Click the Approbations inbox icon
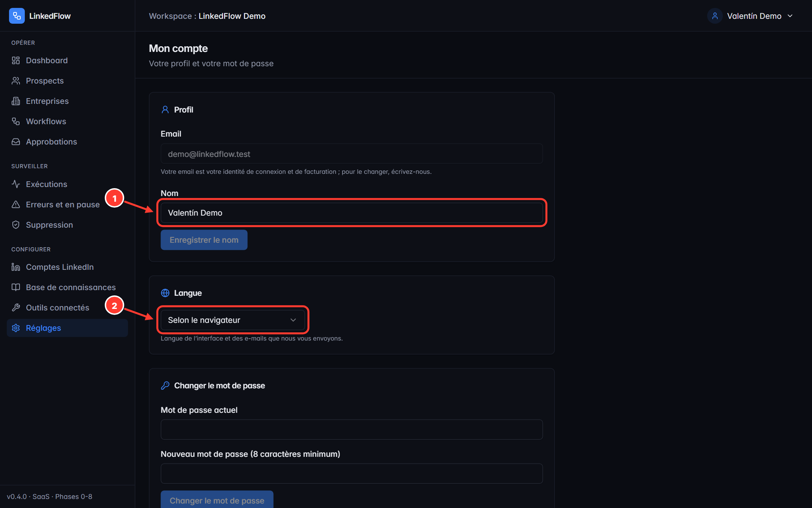This screenshot has height=508, width=812. tap(16, 142)
